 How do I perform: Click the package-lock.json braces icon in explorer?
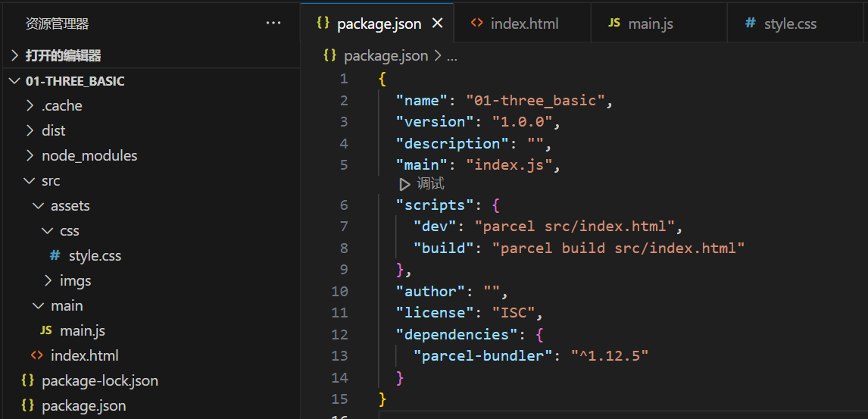pyautogui.click(x=28, y=380)
